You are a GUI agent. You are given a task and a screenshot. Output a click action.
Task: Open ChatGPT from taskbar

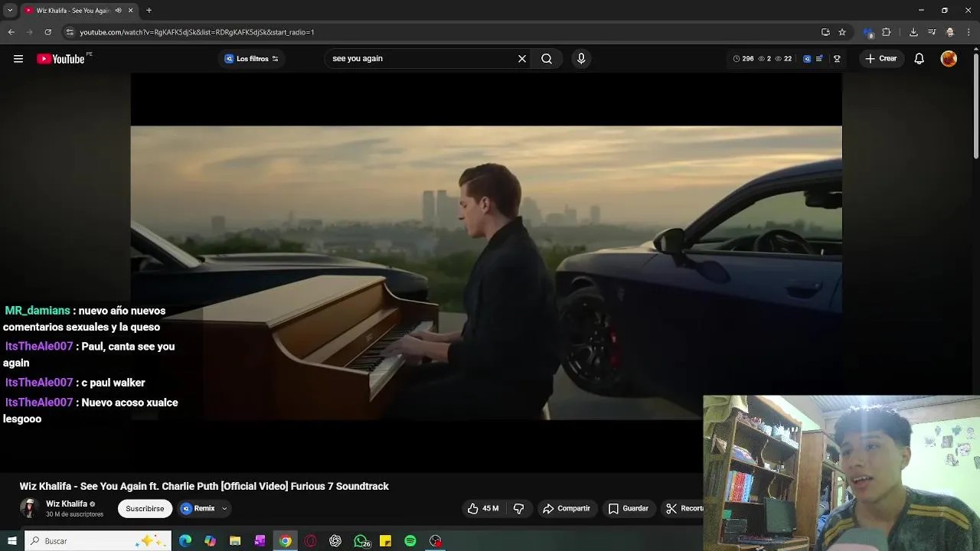point(335,541)
